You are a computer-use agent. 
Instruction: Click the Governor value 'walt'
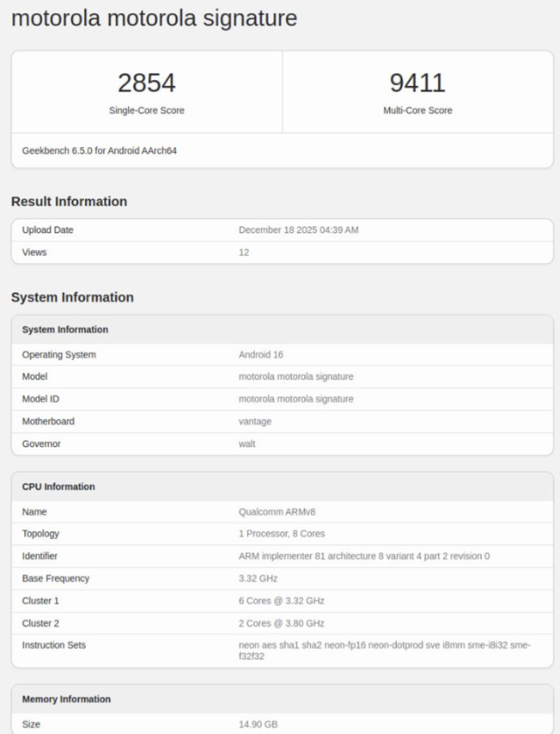tap(247, 443)
